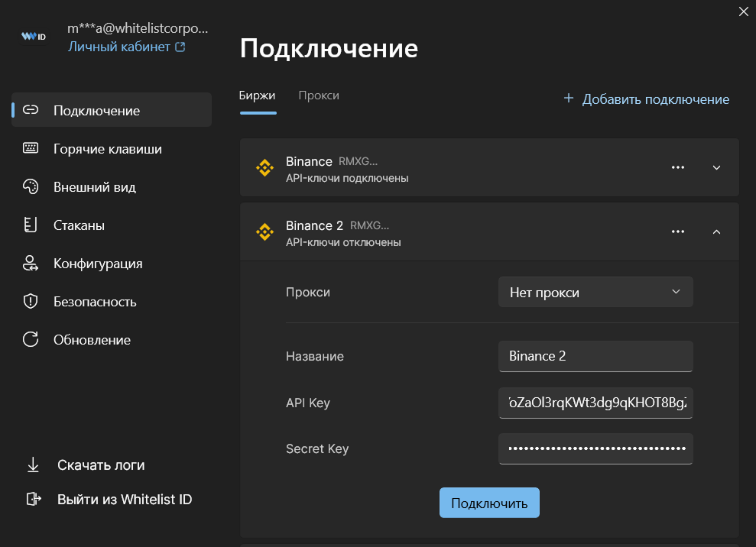
Task: Open three-dot menu for Binance connection
Action: tap(677, 168)
